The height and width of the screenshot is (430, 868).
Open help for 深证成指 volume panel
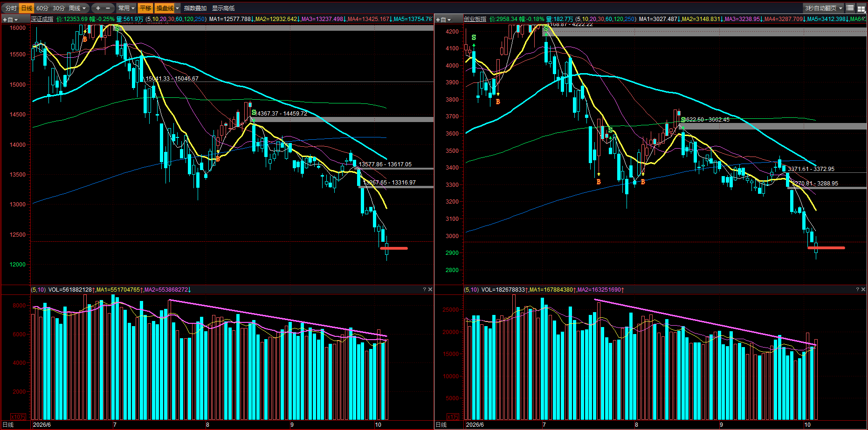tap(425, 290)
